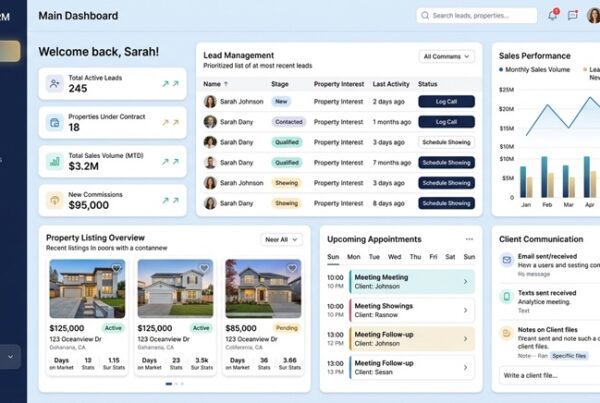The width and height of the screenshot is (600, 403).
Task: Click Log Call for Contacted Sarah Dany
Action: [x=446, y=122]
